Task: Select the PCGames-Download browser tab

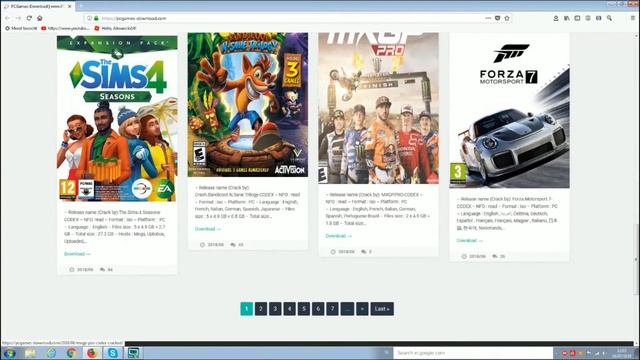Action: click(38, 7)
